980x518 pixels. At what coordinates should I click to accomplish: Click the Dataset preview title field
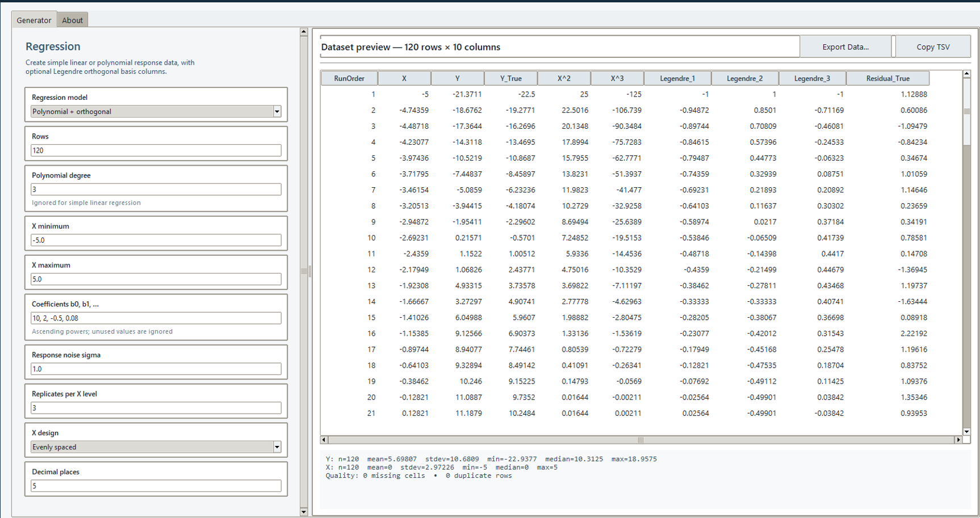coord(560,47)
